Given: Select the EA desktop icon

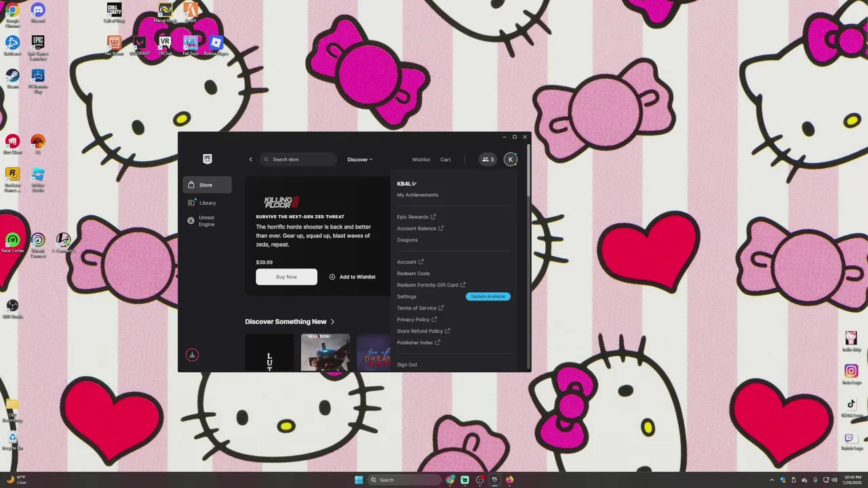Looking at the screenshot, I should coord(38,144).
